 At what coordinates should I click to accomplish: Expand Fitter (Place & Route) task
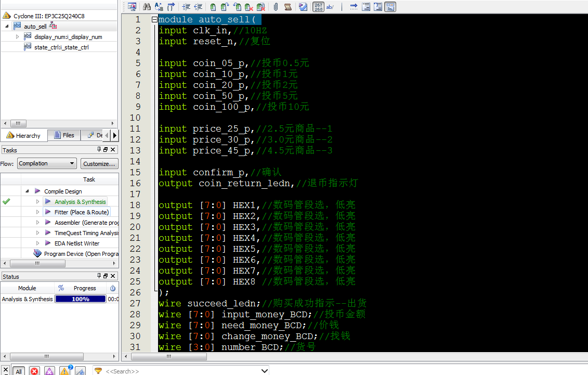(x=37, y=212)
